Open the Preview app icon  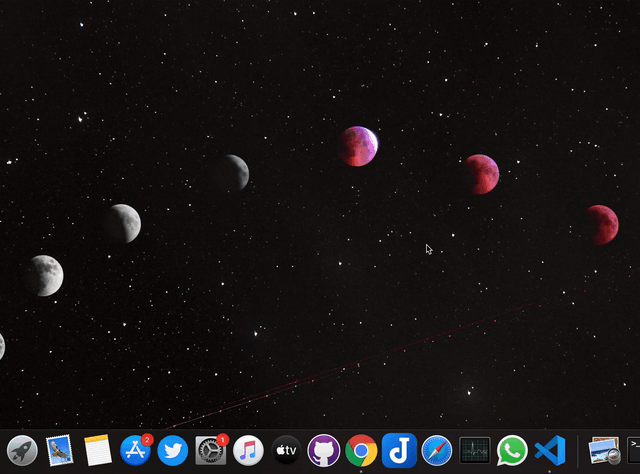[x=604, y=450]
